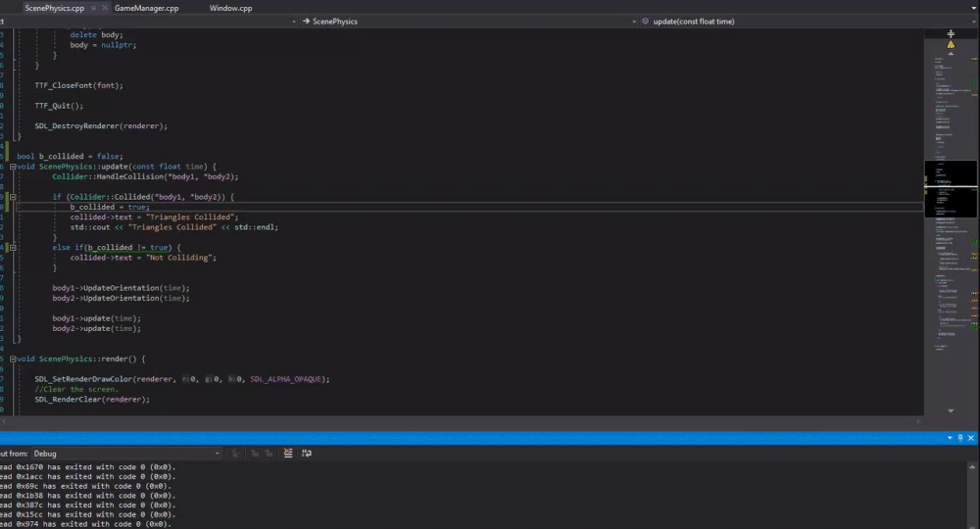Image resolution: width=980 pixels, height=529 pixels.
Task: Open the Debug output source dropdown
Action: [x=125, y=454]
